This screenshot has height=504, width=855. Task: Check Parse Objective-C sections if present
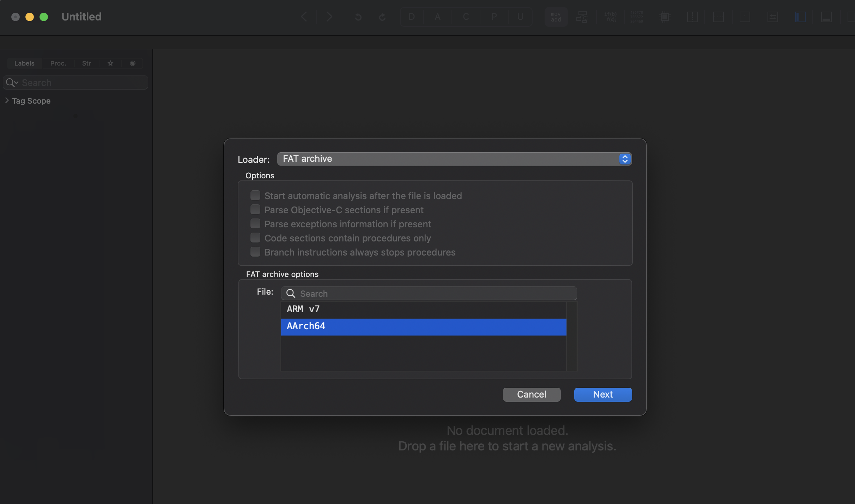pos(255,209)
